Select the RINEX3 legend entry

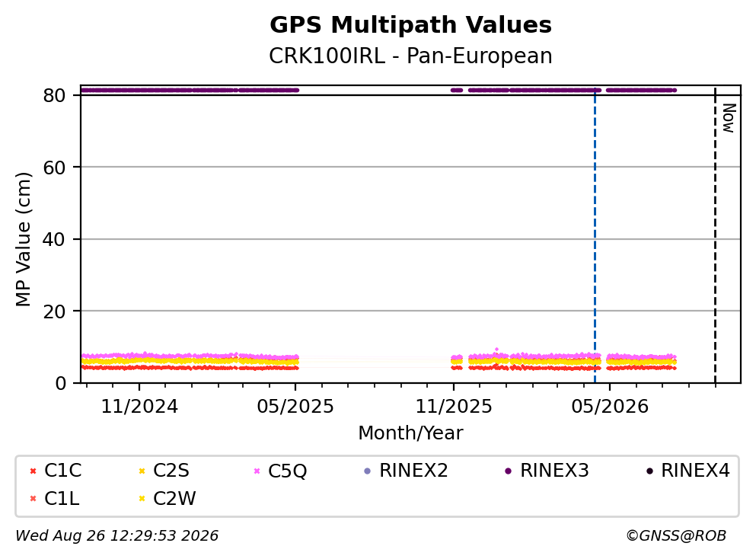(x=547, y=471)
